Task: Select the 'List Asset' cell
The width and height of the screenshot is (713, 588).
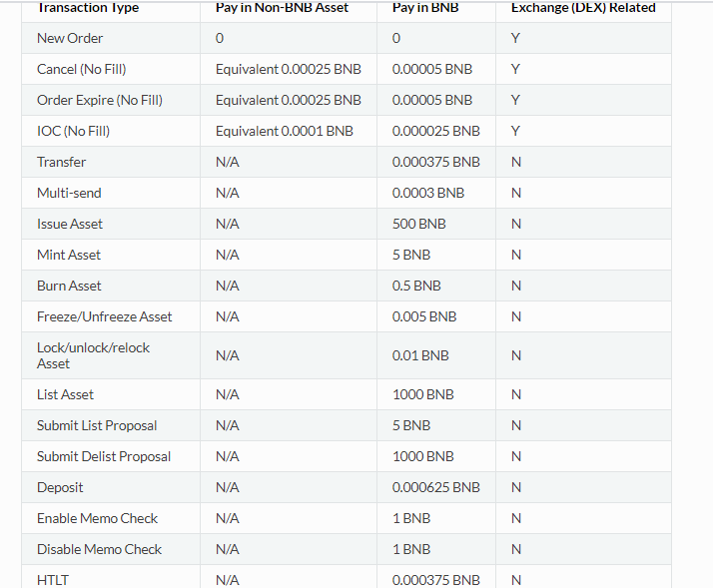Action: (66, 394)
